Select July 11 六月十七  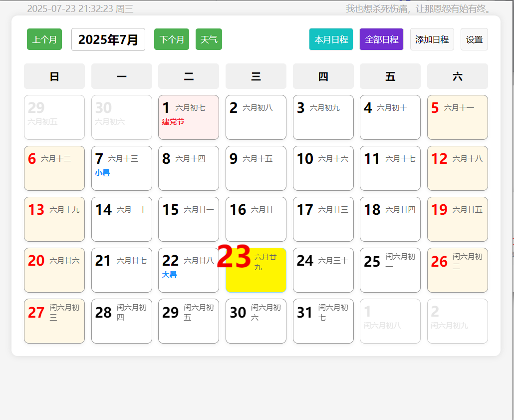coord(390,168)
